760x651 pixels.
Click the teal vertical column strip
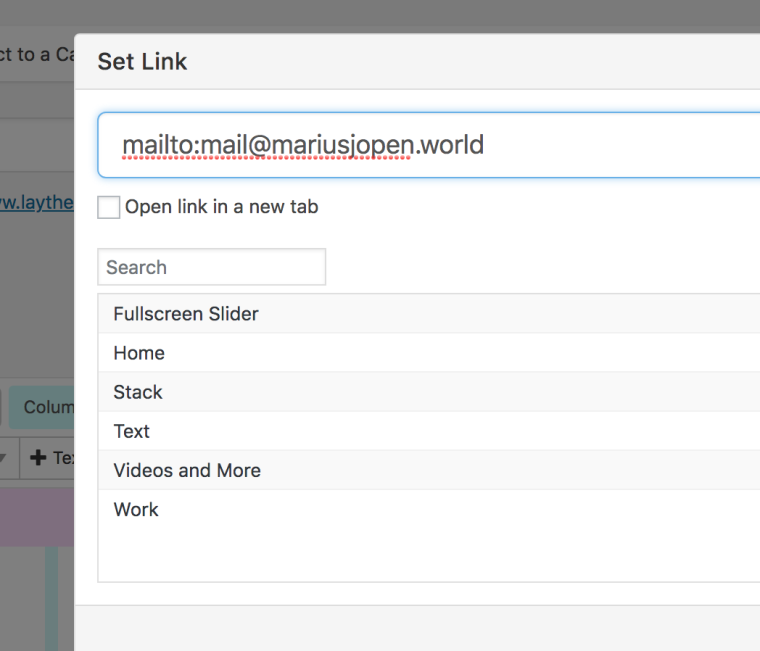(51, 600)
